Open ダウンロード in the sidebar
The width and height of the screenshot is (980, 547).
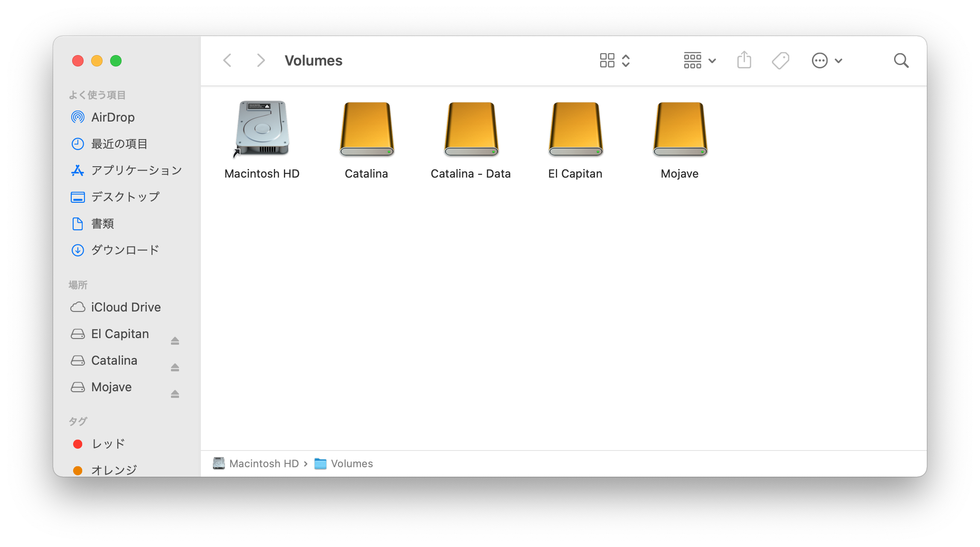coord(125,250)
